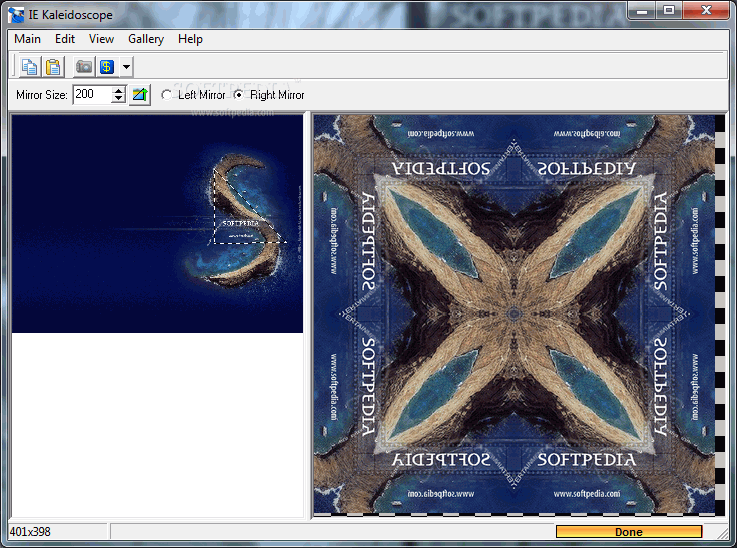Open the dropdown arrow beside dollar icon
The width and height of the screenshot is (737, 548).
click(x=126, y=67)
